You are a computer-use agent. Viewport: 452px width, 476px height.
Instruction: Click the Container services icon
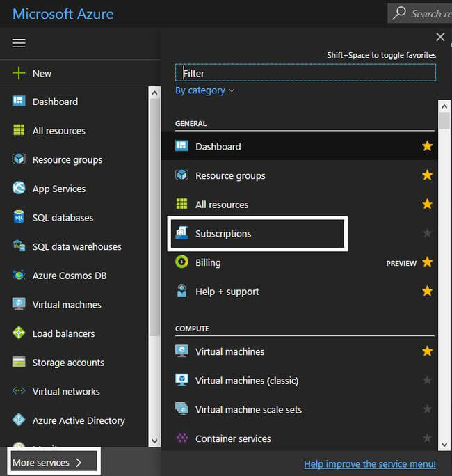point(181,438)
